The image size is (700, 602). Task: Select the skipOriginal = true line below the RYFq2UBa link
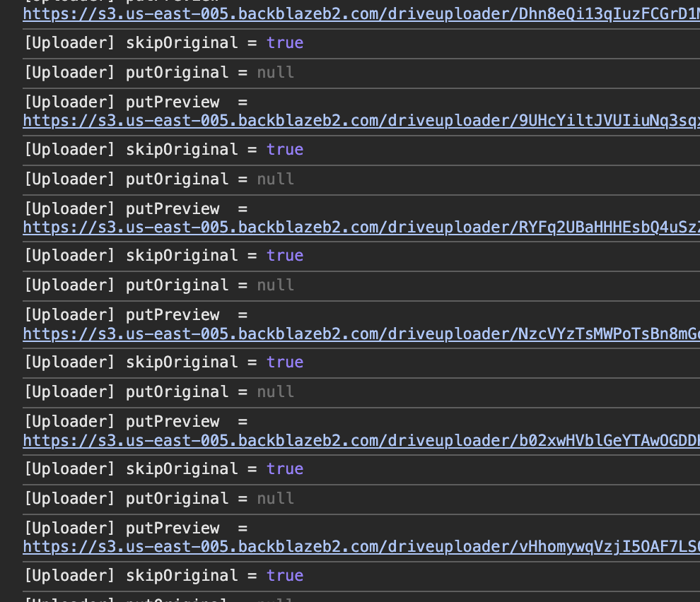pos(164,256)
